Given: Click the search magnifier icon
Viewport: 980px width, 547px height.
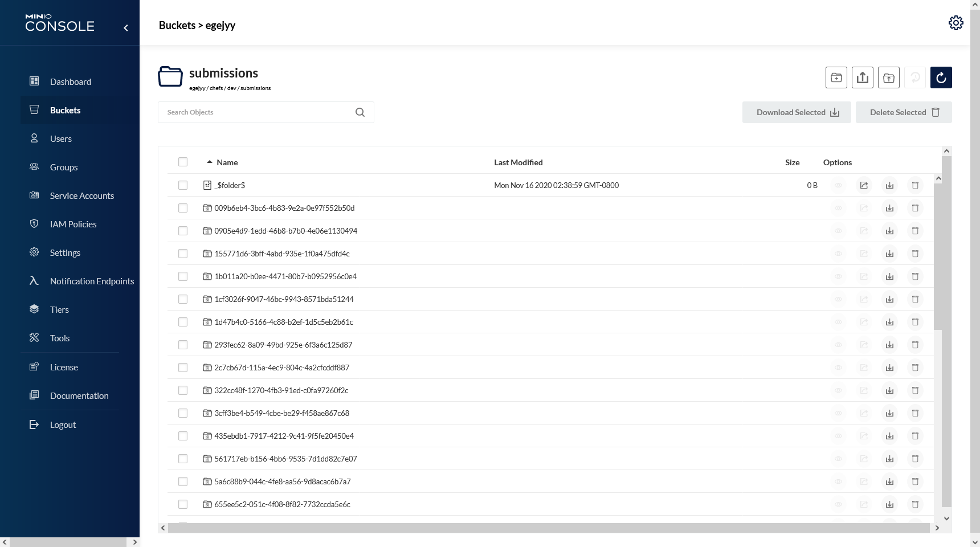Looking at the screenshot, I should (360, 112).
